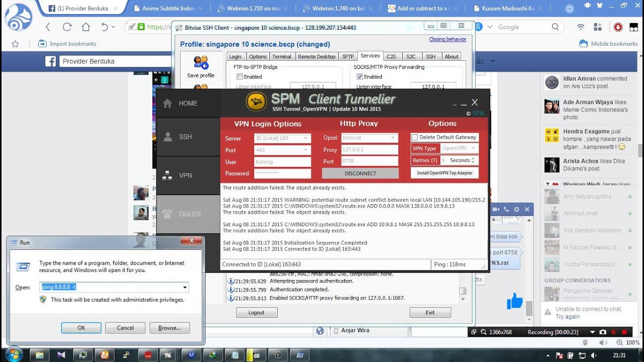Switch to the Terminal tab in Bitvise
This screenshot has width=644, height=362.
(282, 57)
